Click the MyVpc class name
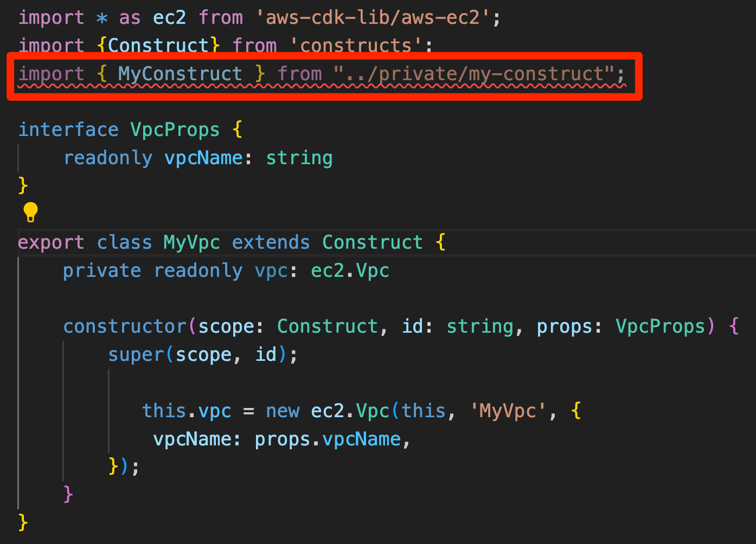Image resolution: width=756 pixels, height=544 pixels. [x=191, y=242]
